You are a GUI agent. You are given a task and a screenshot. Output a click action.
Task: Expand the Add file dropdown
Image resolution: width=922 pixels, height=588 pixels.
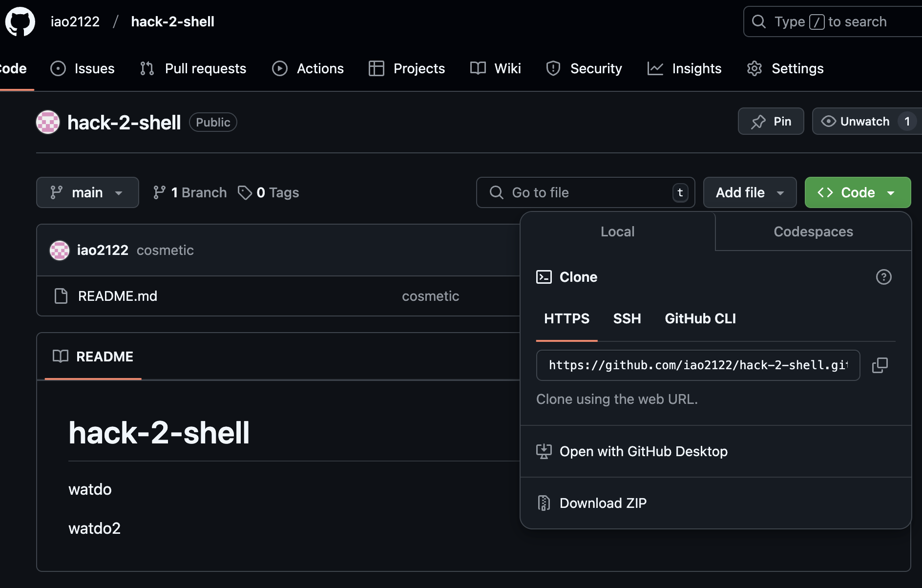tap(750, 192)
